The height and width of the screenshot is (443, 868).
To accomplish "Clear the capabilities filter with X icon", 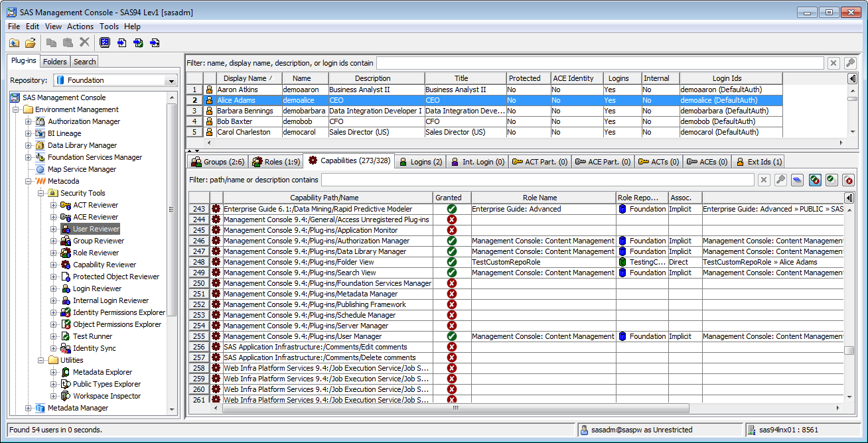I will pos(764,180).
